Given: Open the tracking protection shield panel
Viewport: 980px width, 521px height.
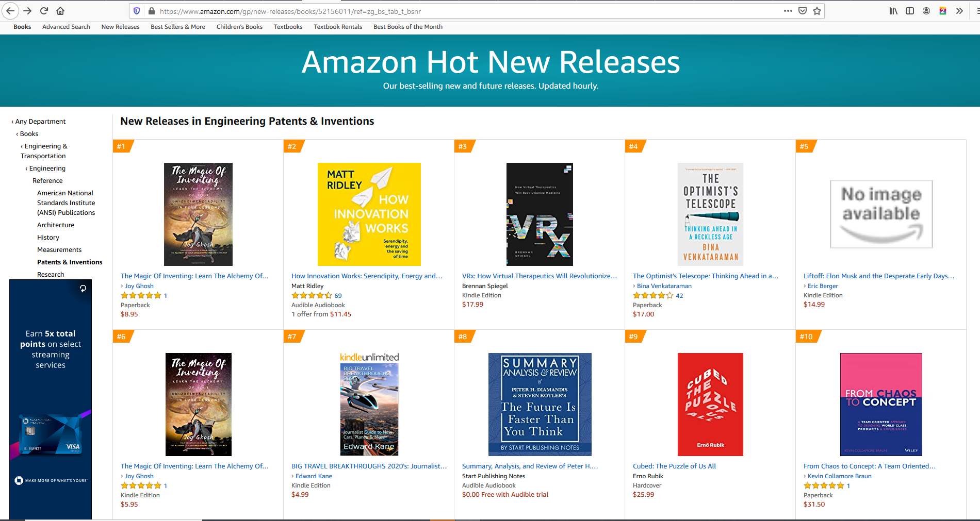Looking at the screenshot, I should coord(137,11).
